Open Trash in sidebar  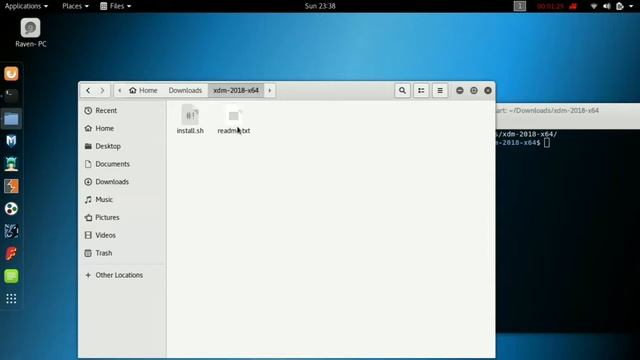pyautogui.click(x=122, y=253)
